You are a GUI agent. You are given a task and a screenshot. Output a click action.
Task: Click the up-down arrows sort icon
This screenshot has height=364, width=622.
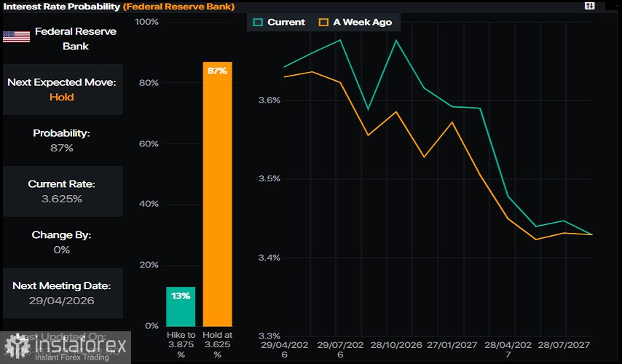(x=589, y=6)
